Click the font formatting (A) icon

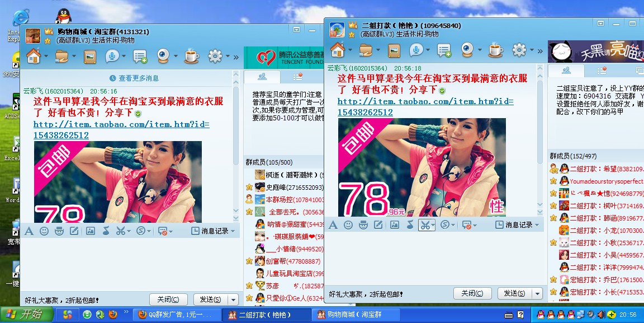tap(30, 231)
